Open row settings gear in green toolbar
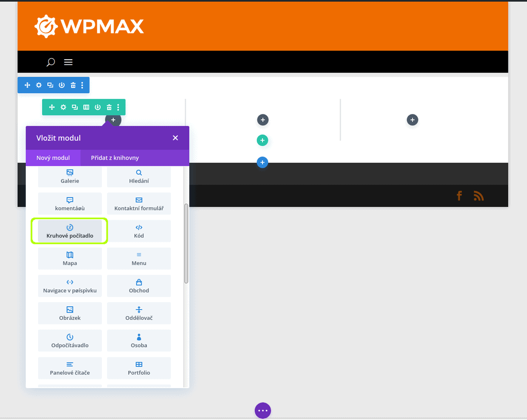The image size is (527, 420). point(63,107)
